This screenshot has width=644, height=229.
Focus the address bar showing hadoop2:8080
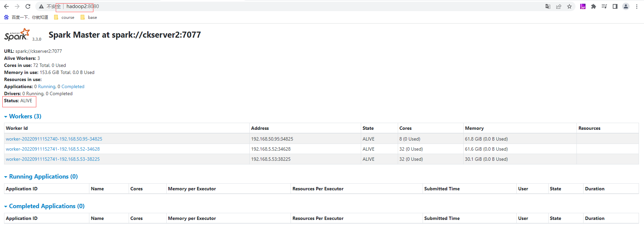point(83,6)
